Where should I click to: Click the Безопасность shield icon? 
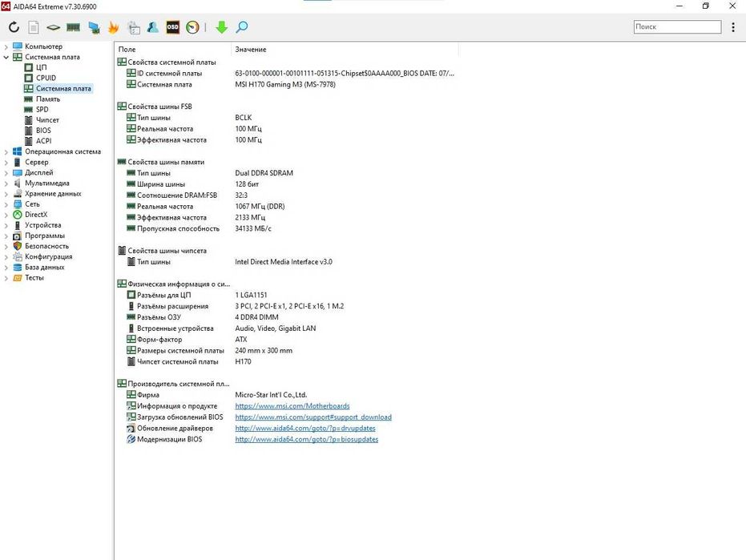[18, 246]
